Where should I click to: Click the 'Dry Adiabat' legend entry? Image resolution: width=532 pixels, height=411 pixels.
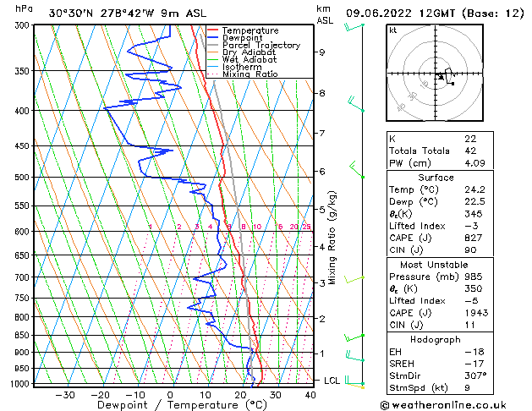pyautogui.click(x=249, y=52)
